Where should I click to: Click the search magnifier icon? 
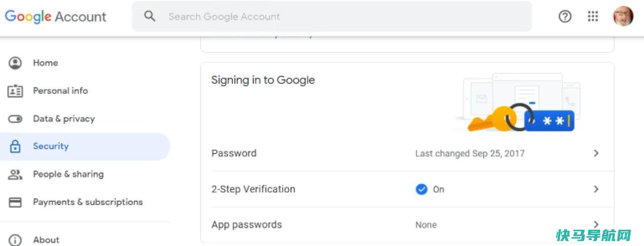pos(150,16)
